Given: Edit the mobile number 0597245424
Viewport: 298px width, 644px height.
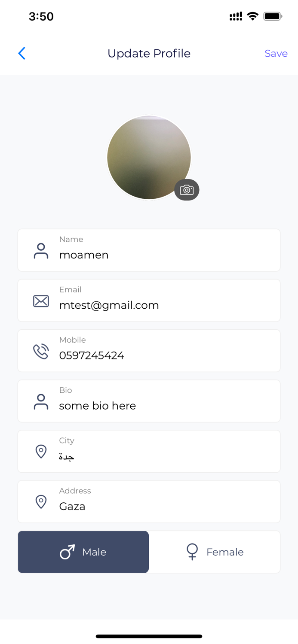Looking at the screenshot, I should (149, 351).
